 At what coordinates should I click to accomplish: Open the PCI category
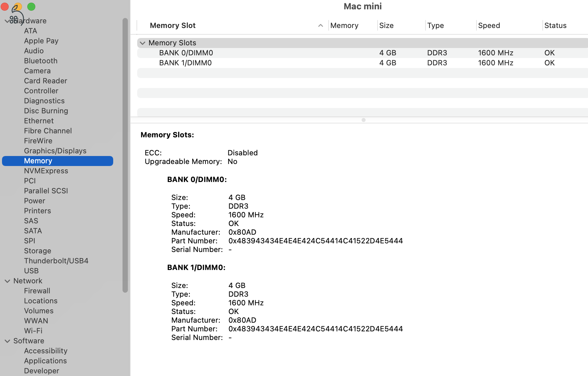30,181
